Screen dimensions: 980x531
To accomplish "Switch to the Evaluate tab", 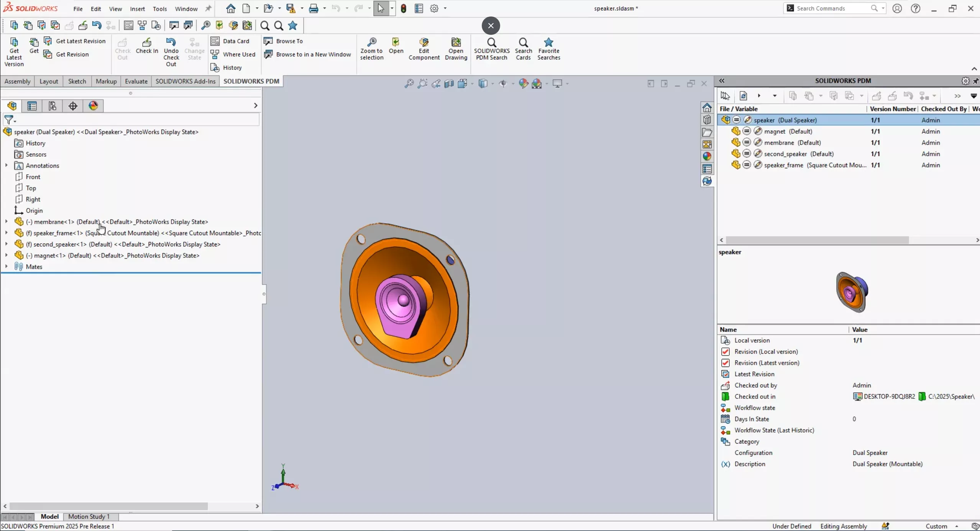I will [x=136, y=80].
